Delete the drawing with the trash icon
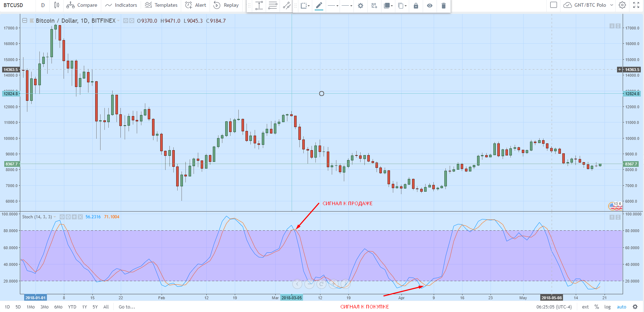This screenshot has width=644, height=312. tap(443, 6)
